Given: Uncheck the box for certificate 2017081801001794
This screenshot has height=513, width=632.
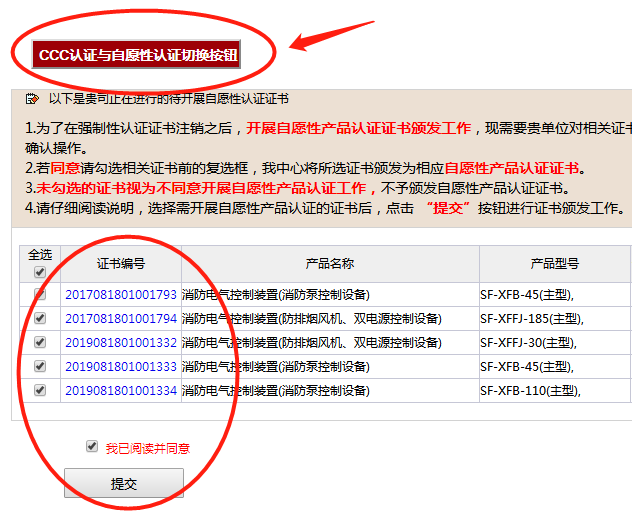Looking at the screenshot, I should (x=40, y=319).
